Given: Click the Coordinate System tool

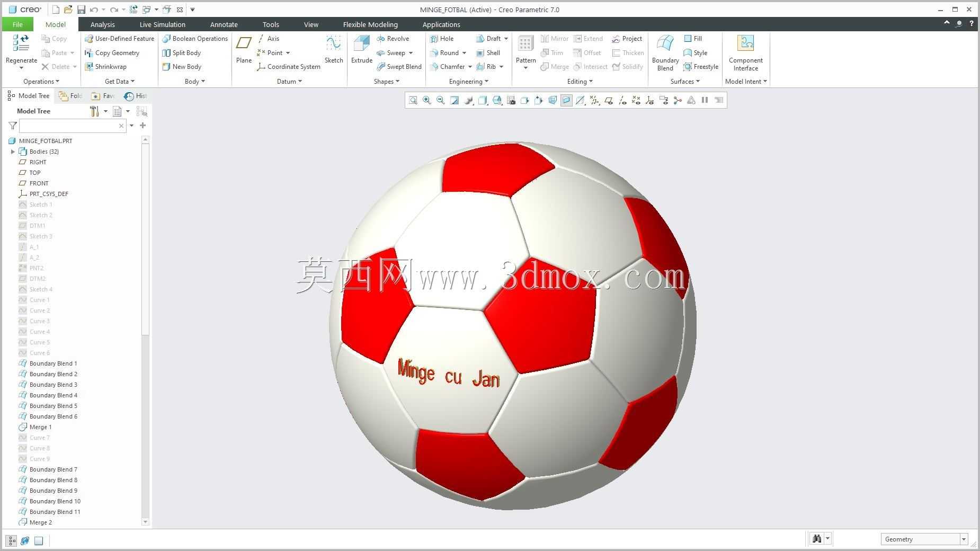Looking at the screenshot, I should click(288, 67).
